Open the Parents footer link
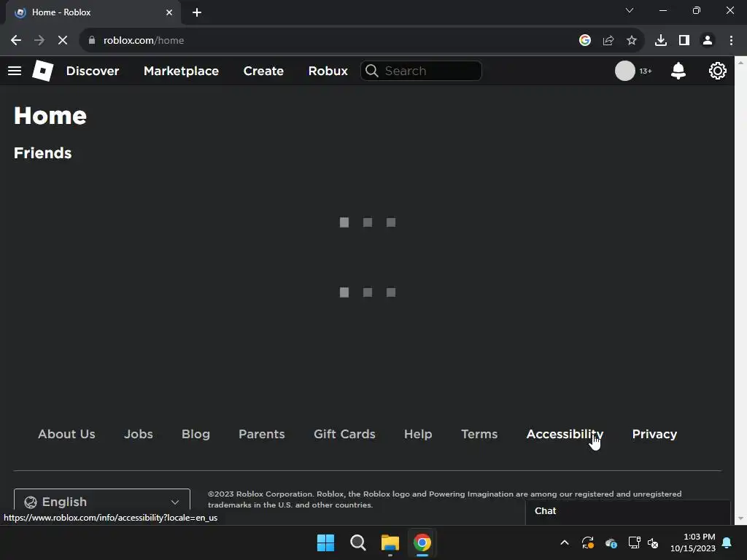The image size is (747, 560). pos(262,435)
